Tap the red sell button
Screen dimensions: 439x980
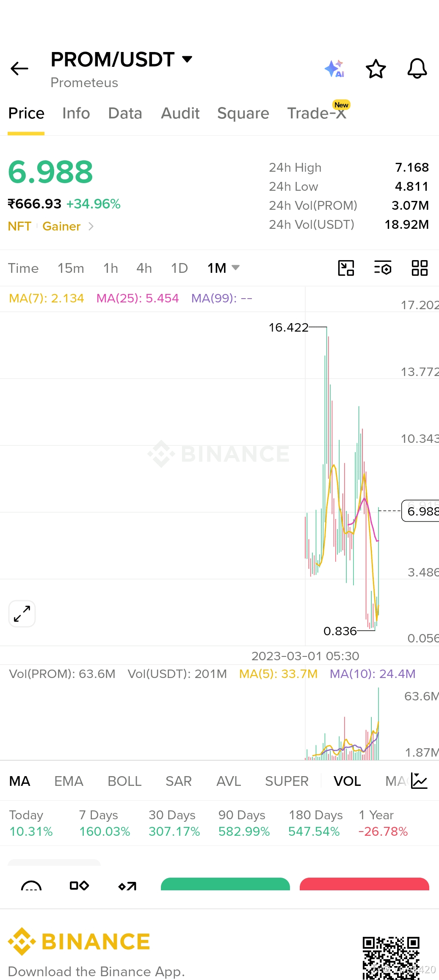coord(364,884)
